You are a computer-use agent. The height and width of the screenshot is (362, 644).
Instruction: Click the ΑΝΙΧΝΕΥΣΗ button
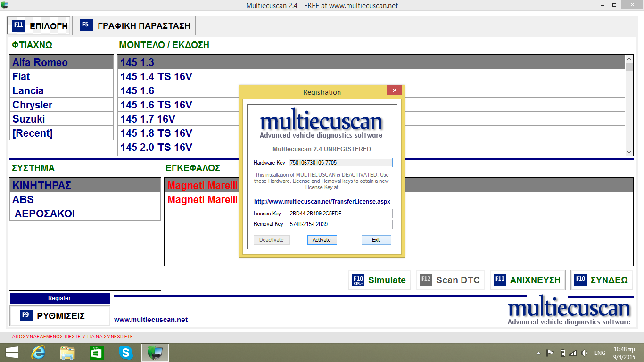528,280
